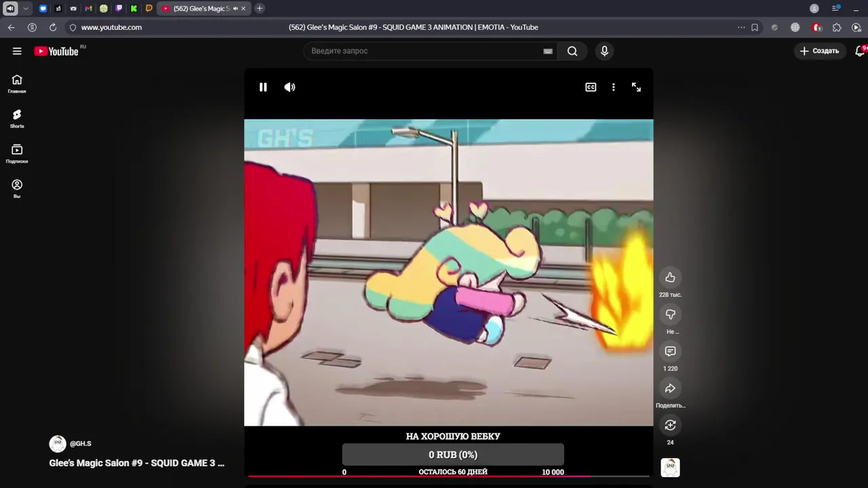This screenshot has height=488, width=868.
Task: Seek on the red video progress bar
Action: [448, 476]
